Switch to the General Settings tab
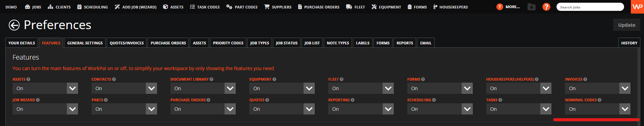Screen dimensions: 644x126 coord(85,43)
